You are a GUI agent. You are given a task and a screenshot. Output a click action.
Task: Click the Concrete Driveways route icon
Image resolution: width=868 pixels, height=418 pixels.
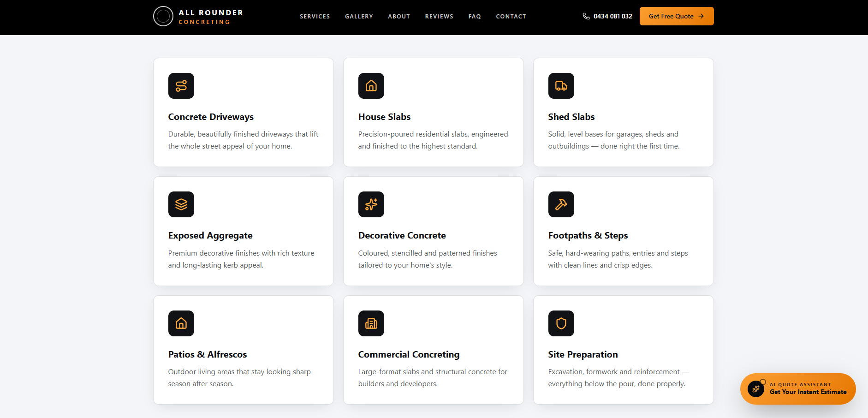click(x=181, y=86)
